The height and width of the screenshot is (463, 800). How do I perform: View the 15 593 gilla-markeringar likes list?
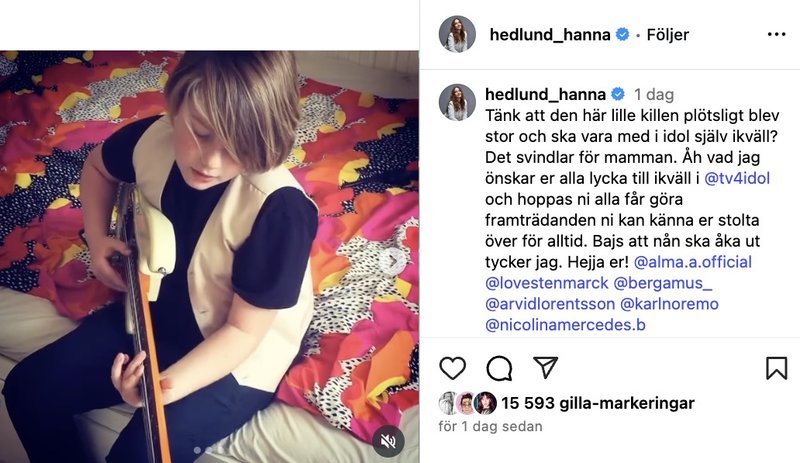pos(597,403)
